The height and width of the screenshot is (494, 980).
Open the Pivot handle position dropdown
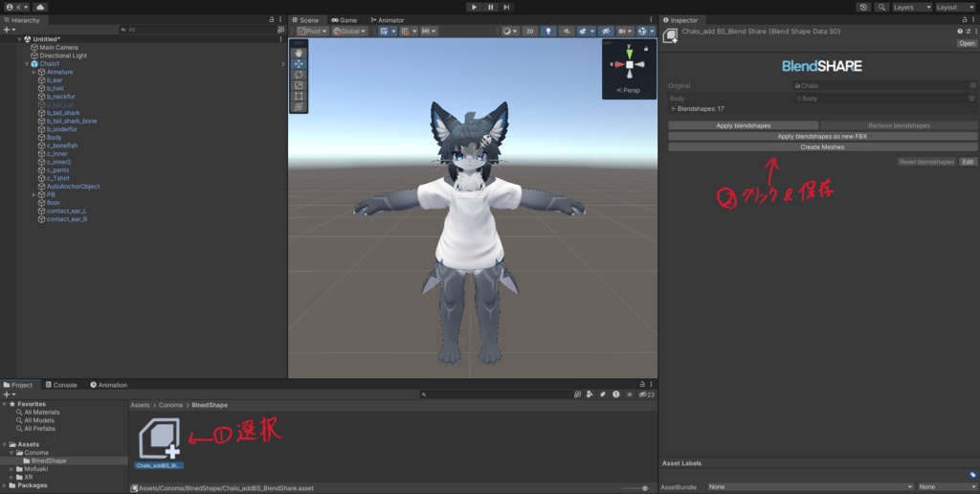(313, 31)
